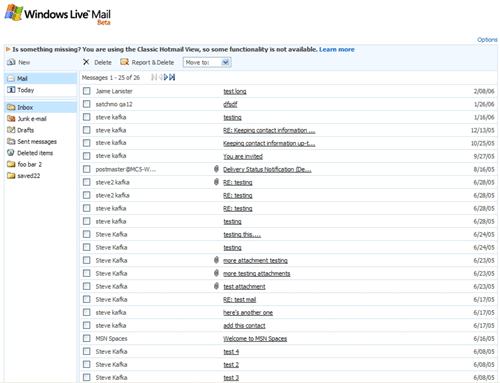Click sender 'postmaster@MCS-W...'
500x383 pixels.
[126, 169]
